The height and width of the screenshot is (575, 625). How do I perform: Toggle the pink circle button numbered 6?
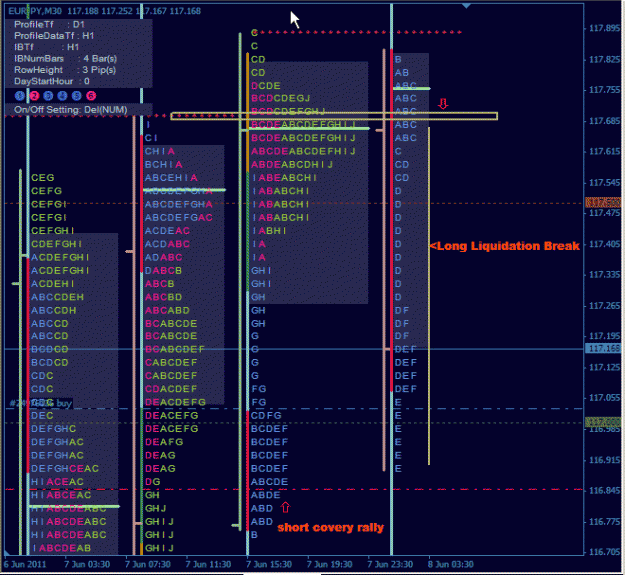[x=91, y=96]
